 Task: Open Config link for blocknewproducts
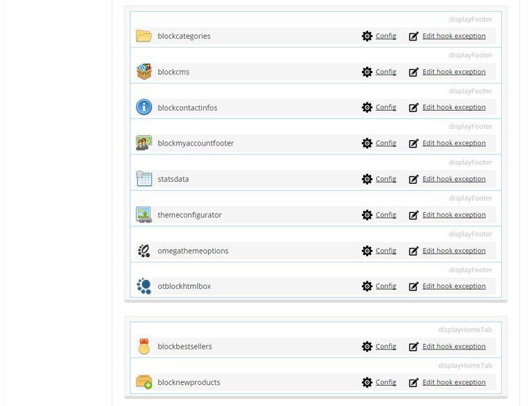(386, 382)
